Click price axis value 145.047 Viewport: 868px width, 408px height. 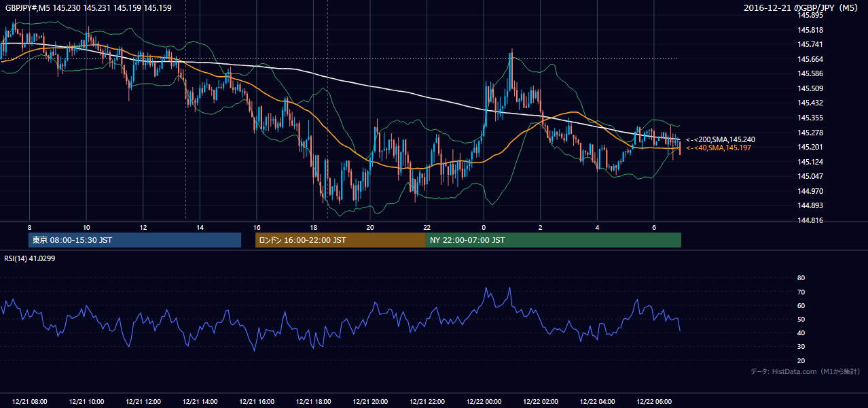(810, 176)
